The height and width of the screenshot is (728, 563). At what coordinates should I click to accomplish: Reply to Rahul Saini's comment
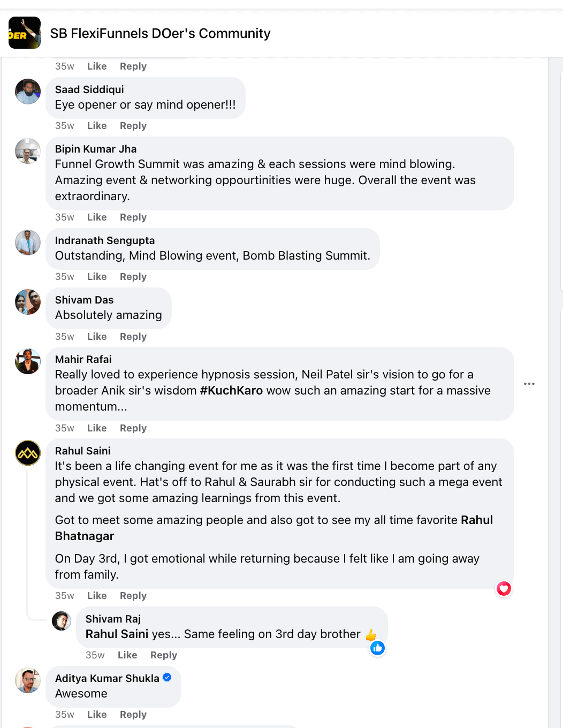tap(133, 596)
